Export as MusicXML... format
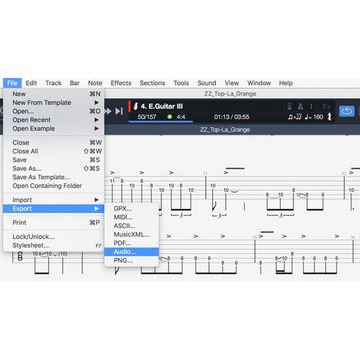The width and height of the screenshot is (360, 360). coord(132,235)
